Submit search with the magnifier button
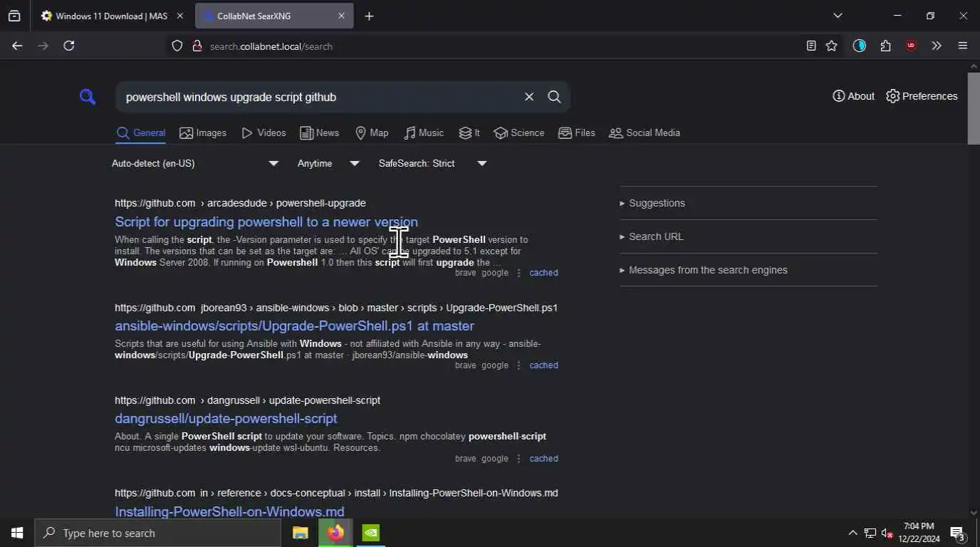This screenshot has height=547, width=980. (554, 97)
